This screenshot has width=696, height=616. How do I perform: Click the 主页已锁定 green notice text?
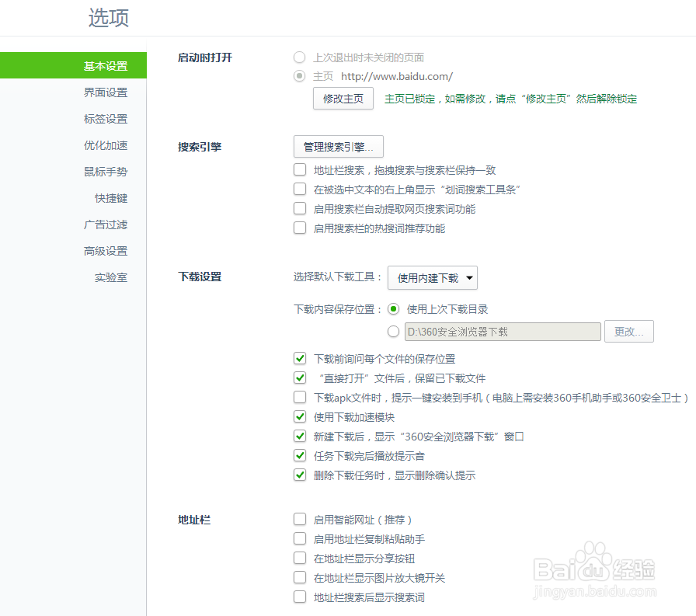[x=510, y=99]
